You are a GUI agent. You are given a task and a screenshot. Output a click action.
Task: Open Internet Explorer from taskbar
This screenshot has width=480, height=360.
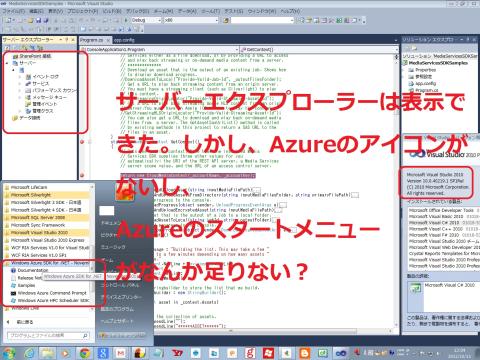point(30,353)
